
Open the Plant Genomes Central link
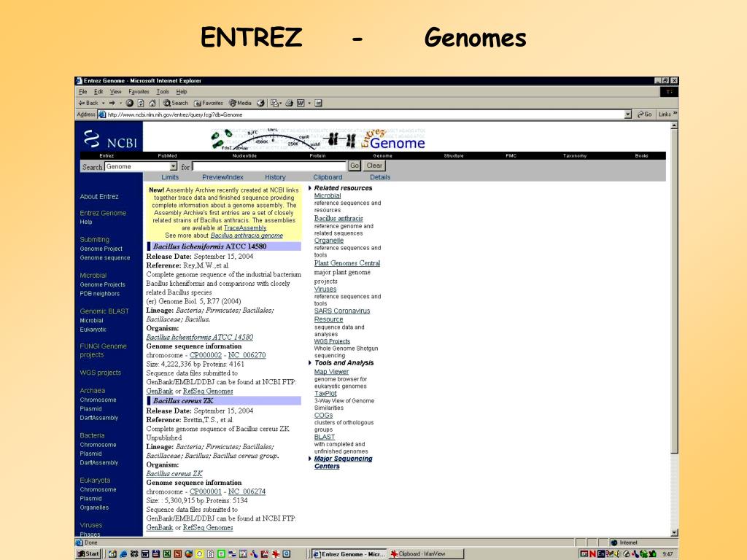347,263
